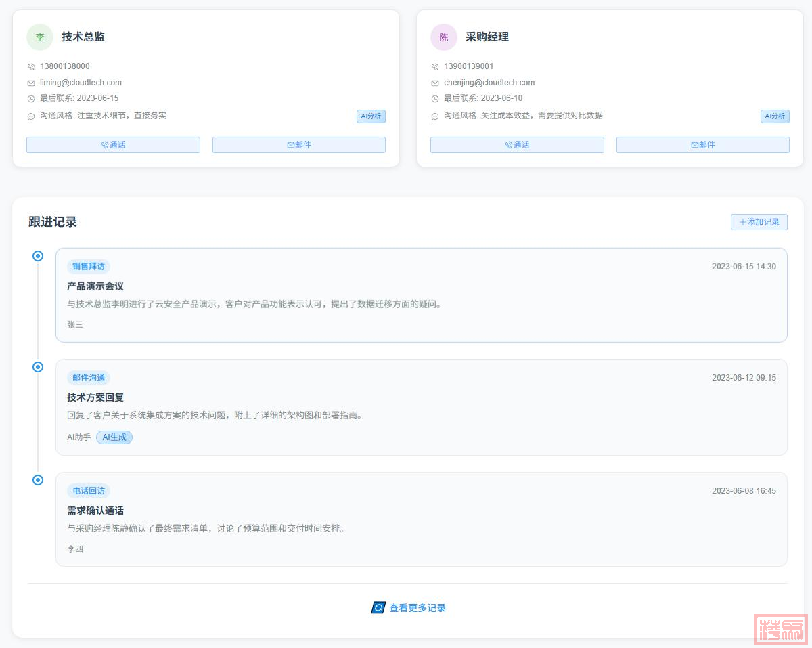The height and width of the screenshot is (648, 812).
Task: Click email icon beside chenjing@cloudtech.com
Action: tap(435, 83)
